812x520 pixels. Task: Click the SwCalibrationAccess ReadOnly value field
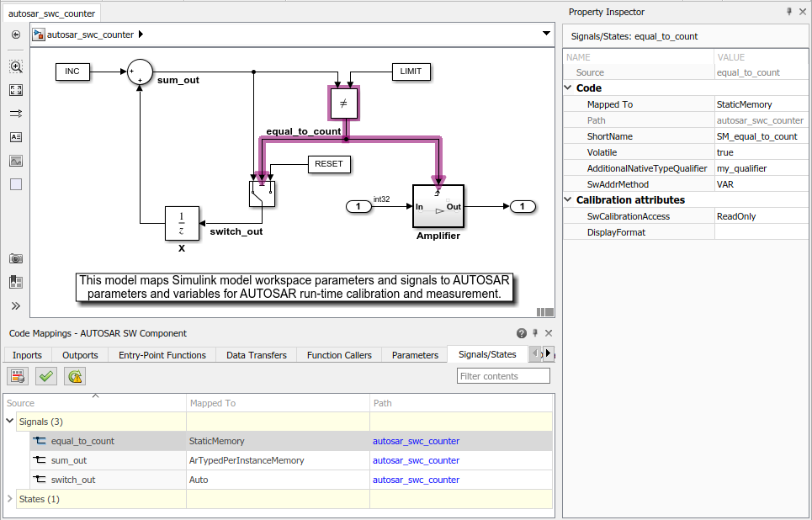pos(761,216)
